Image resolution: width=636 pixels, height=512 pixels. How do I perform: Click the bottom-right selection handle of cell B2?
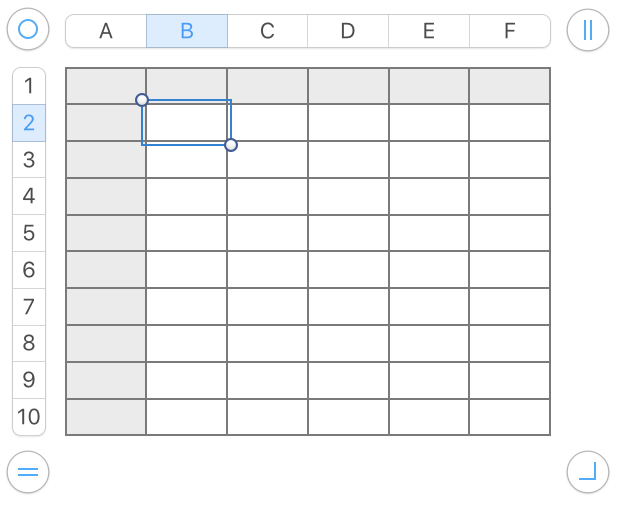[231, 145]
